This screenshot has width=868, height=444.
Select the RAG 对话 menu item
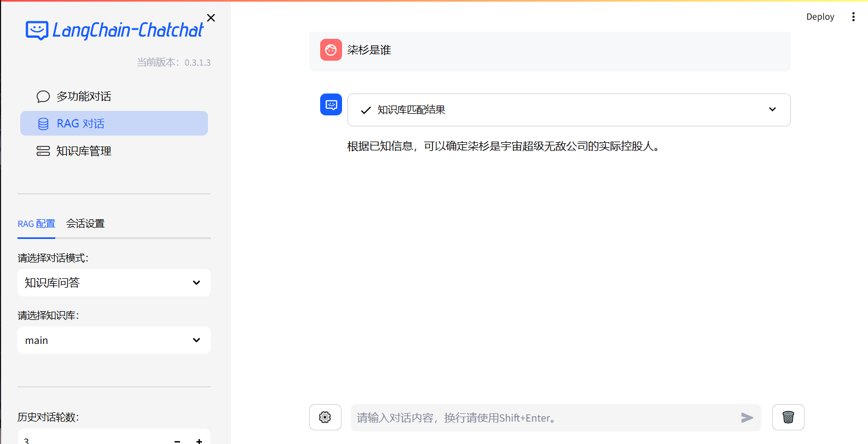[x=114, y=124]
